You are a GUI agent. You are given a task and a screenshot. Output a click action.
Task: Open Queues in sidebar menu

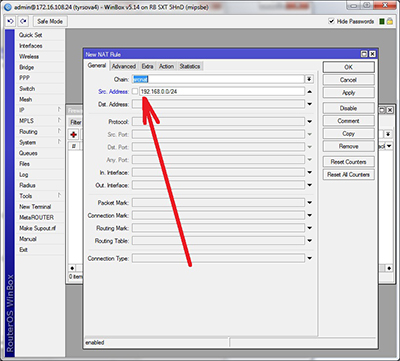pos(40,153)
